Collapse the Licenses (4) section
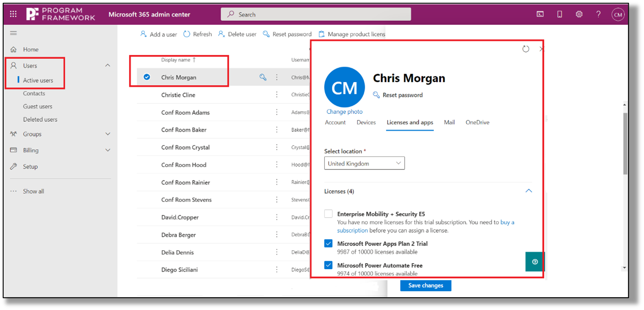 (528, 191)
